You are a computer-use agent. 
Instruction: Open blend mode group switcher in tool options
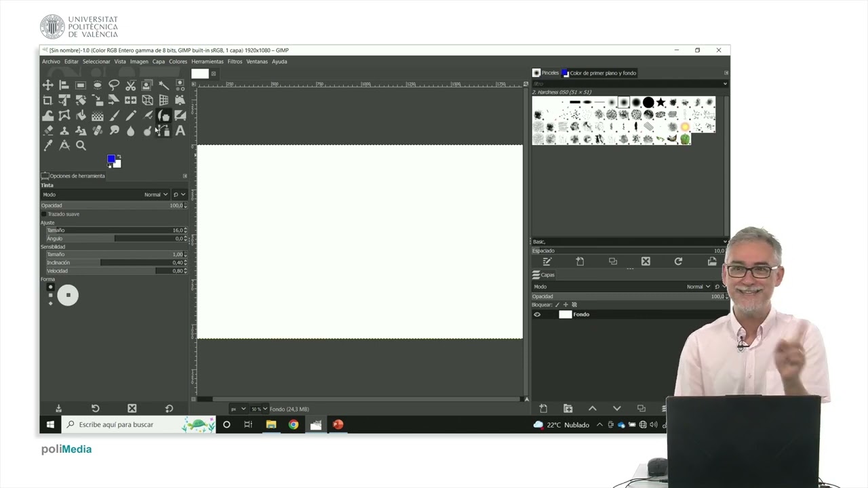click(179, 195)
